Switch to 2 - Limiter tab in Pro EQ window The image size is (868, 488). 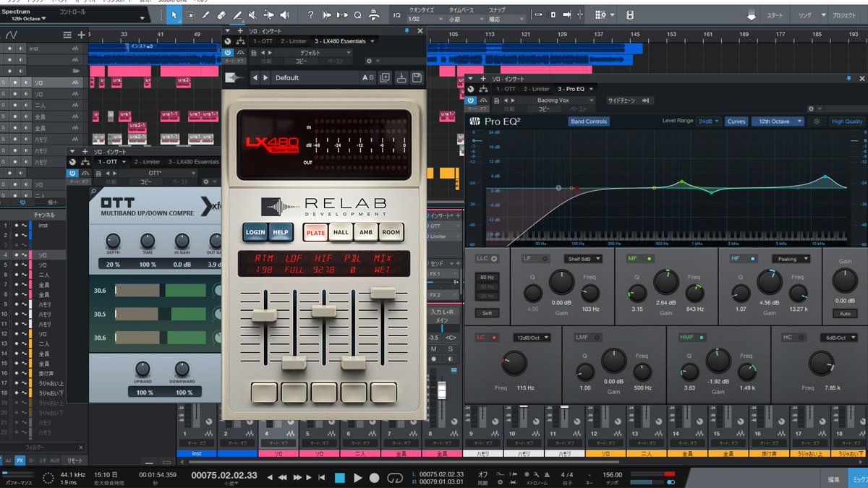tap(537, 88)
